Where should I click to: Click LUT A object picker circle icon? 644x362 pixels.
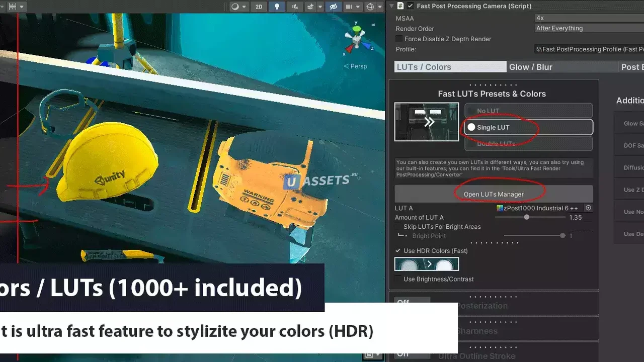(x=588, y=208)
